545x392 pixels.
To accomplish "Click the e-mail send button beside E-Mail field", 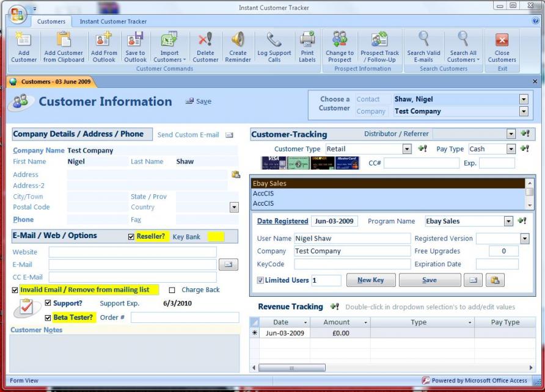I will 229,264.
